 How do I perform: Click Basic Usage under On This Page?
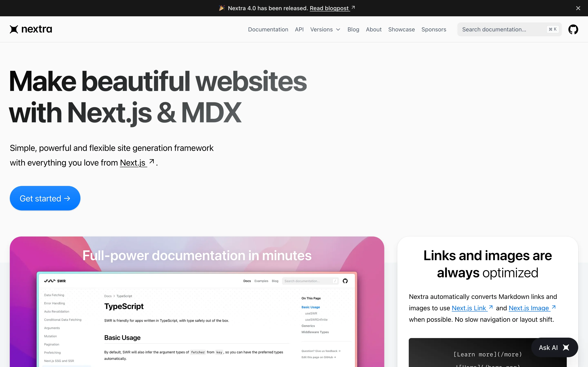coord(310,307)
